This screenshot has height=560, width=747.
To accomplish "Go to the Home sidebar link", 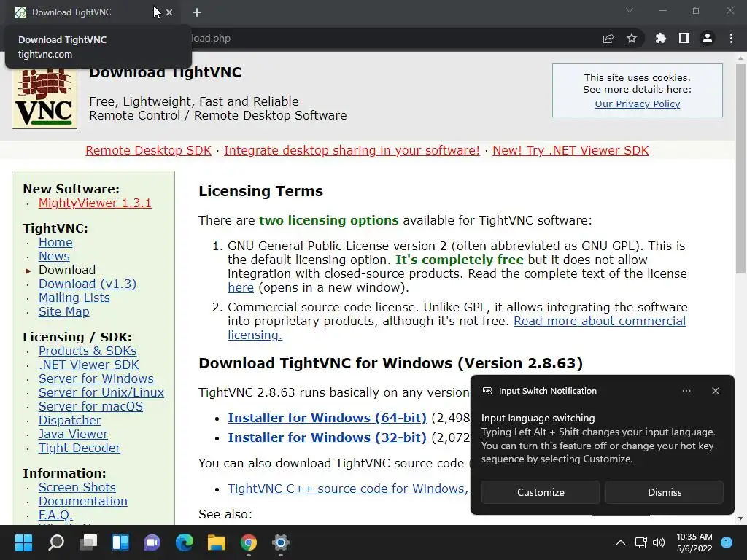I will 55,242.
